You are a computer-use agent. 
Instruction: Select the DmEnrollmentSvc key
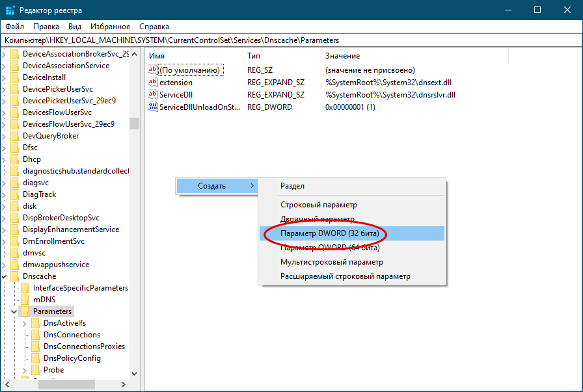click(53, 241)
